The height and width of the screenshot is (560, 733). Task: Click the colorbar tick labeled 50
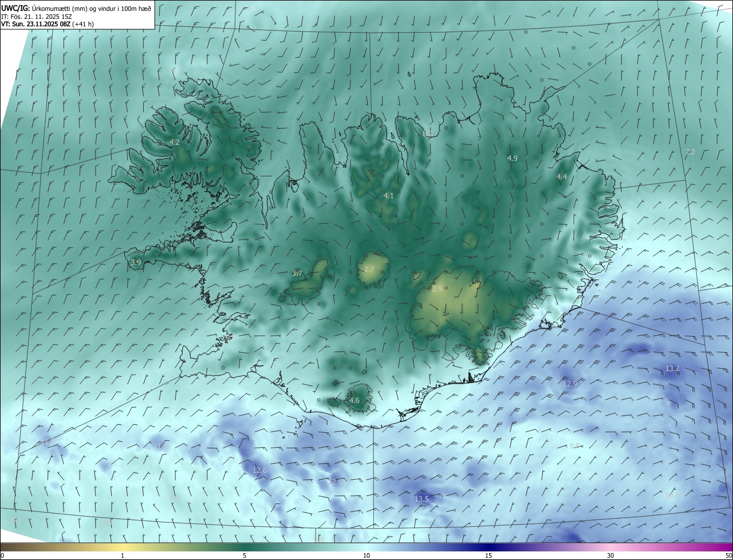(728, 556)
